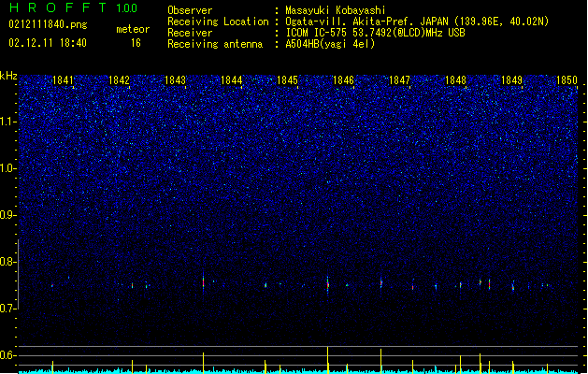Click the observer name Masayuki Kobayashi

pyautogui.click(x=336, y=10)
